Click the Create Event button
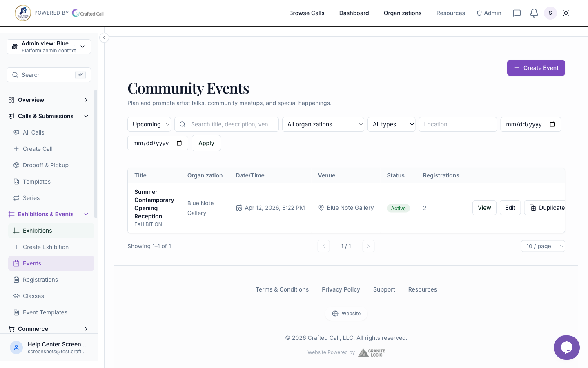588x368 pixels. [536, 68]
